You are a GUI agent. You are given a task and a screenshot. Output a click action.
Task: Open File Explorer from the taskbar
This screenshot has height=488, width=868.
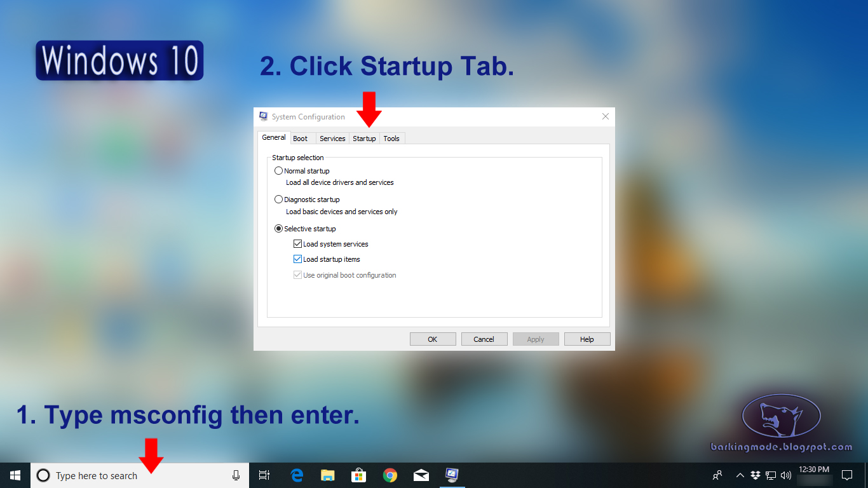(x=327, y=475)
